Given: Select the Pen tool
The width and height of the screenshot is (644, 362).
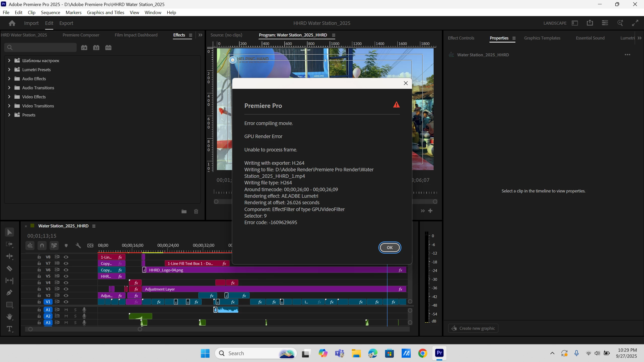Looking at the screenshot, I should 9,293.
